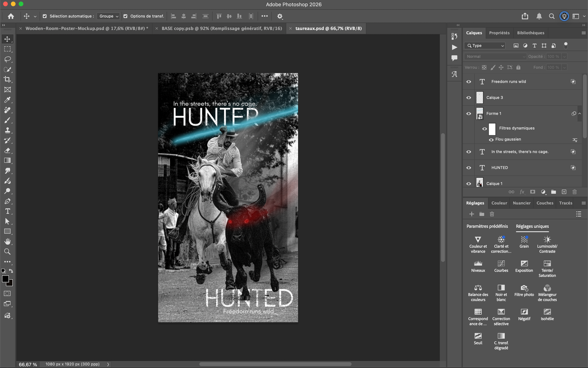Activate the Crop tool
This screenshot has height=368, width=588.
pos(8,79)
